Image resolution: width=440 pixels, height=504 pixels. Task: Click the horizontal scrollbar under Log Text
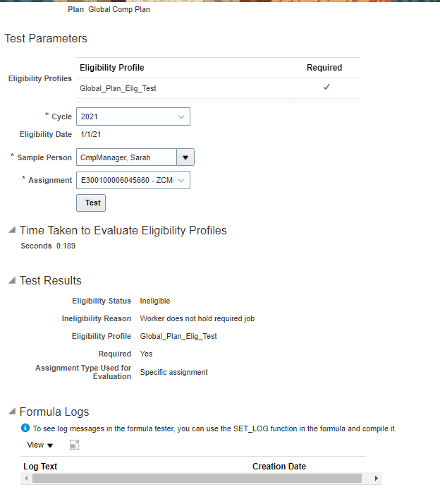(x=197, y=479)
